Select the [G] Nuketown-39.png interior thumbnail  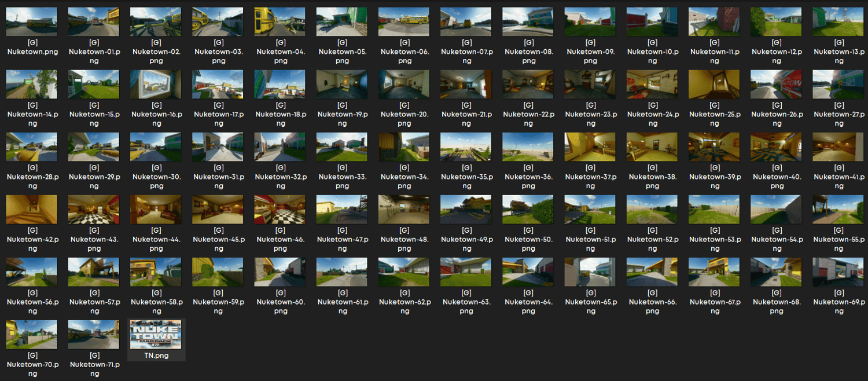714,147
